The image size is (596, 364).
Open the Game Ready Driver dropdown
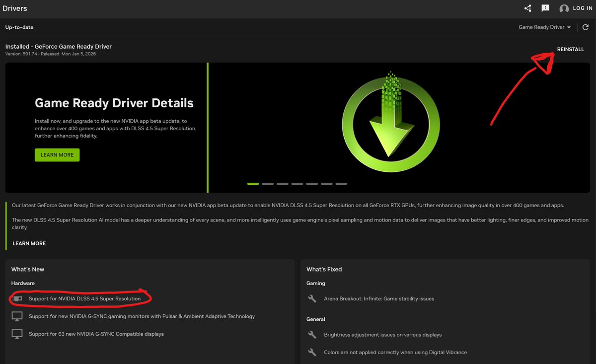545,27
